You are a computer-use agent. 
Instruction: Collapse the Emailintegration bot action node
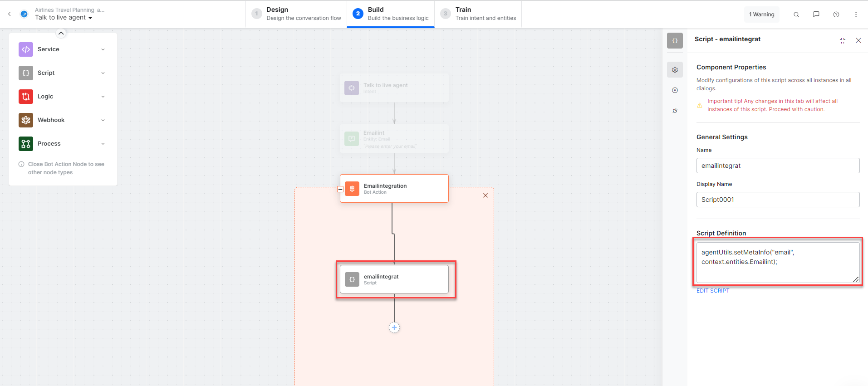(340, 189)
